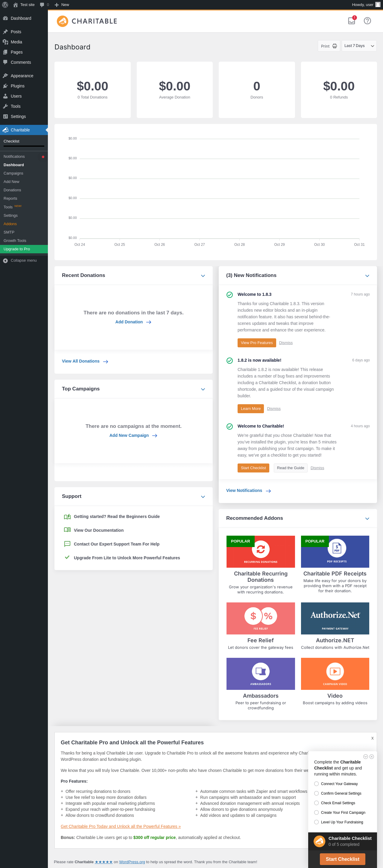Open Campaigns submenu item

tap(24, 173)
